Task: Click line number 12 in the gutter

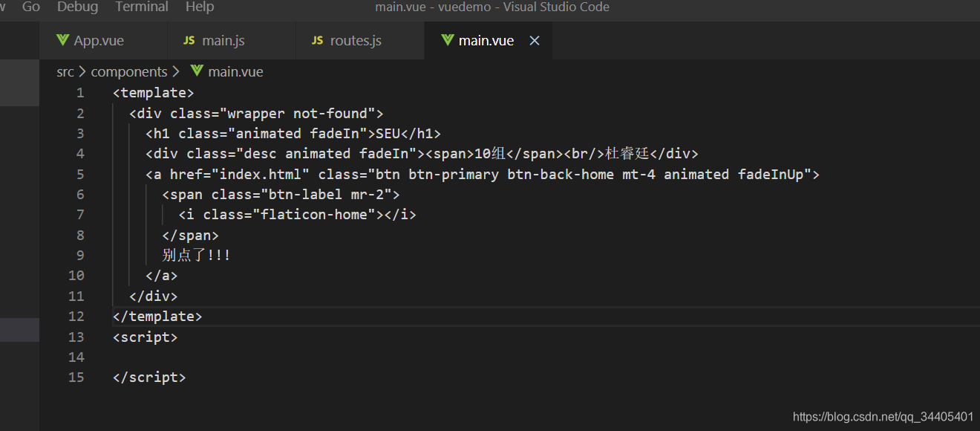Action: [76, 317]
